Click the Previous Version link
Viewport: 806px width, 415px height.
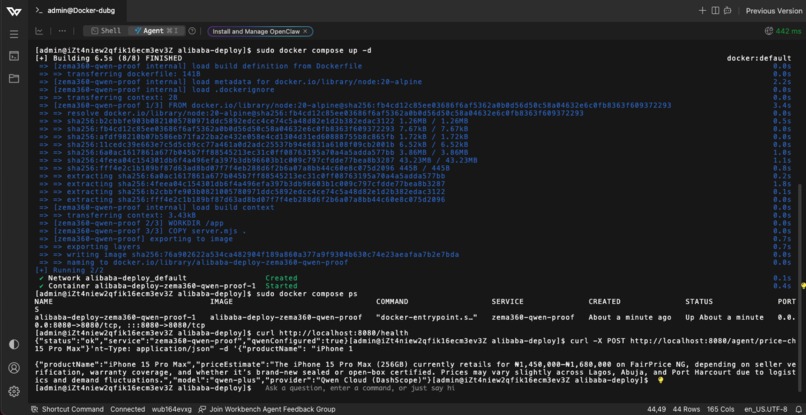click(774, 11)
